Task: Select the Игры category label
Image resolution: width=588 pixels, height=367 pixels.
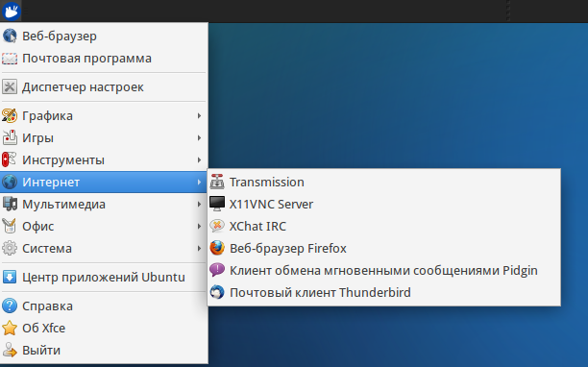Action: coord(37,138)
